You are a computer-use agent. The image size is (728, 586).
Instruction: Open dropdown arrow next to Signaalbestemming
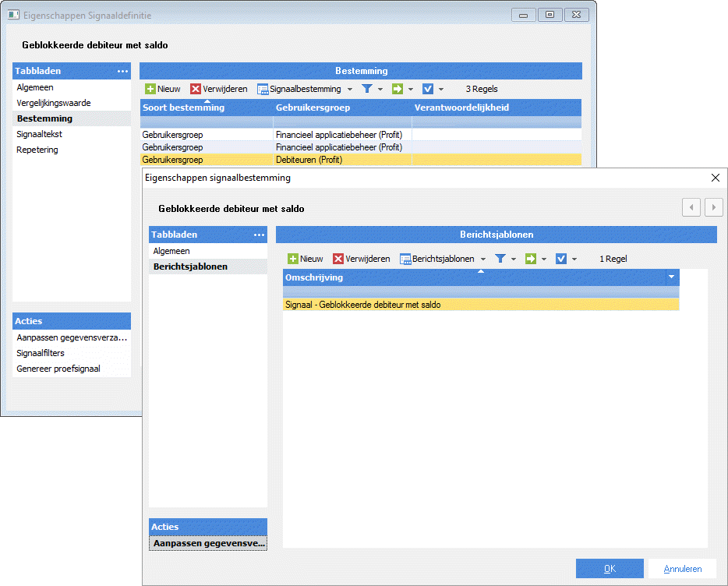coord(350,90)
